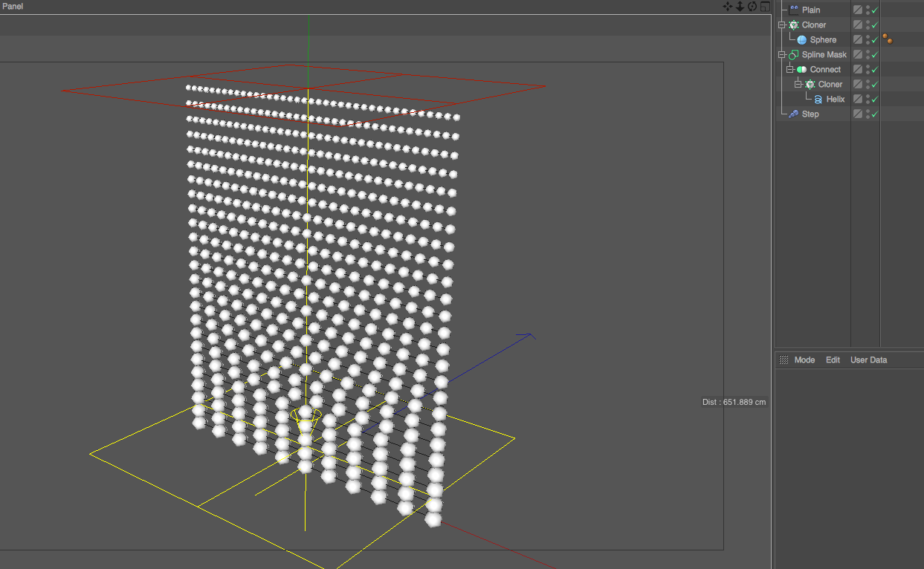Image resolution: width=924 pixels, height=569 pixels.
Task: Click Edit in the Attribute Manager header
Action: [x=833, y=360]
